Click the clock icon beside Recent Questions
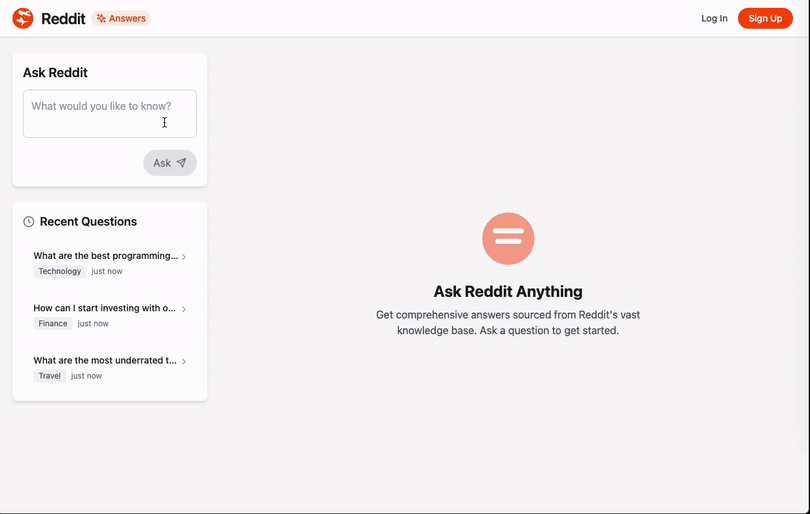This screenshot has width=810, height=514. 29,222
